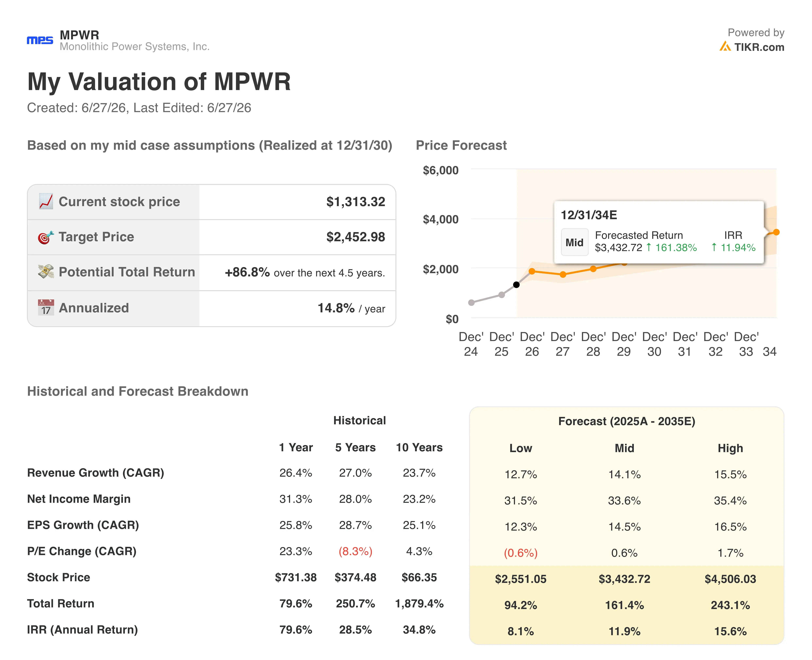Click the calendar icon beside Annualized
This screenshot has height=660, width=812.
coord(46,308)
